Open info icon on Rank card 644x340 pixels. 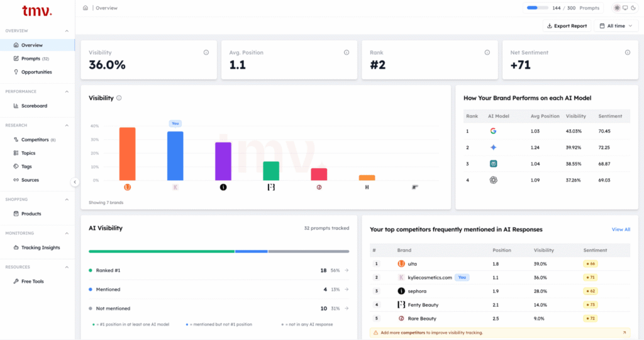click(x=487, y=52)
